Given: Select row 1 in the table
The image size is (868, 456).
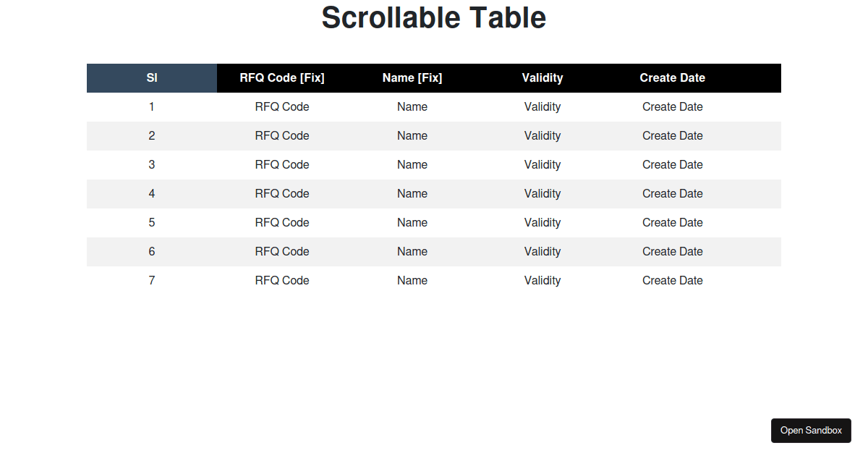Looking at the screenshot, I should pyautogui.click(x=434, y=106).
